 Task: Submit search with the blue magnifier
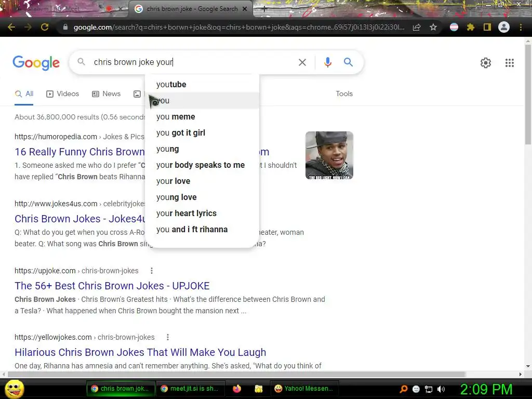tap(348, 62)
